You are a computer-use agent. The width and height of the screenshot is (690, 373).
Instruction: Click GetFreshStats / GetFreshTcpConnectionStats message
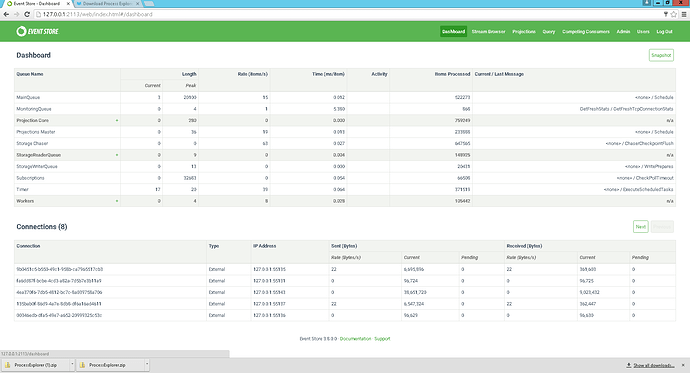pos(626,109)
